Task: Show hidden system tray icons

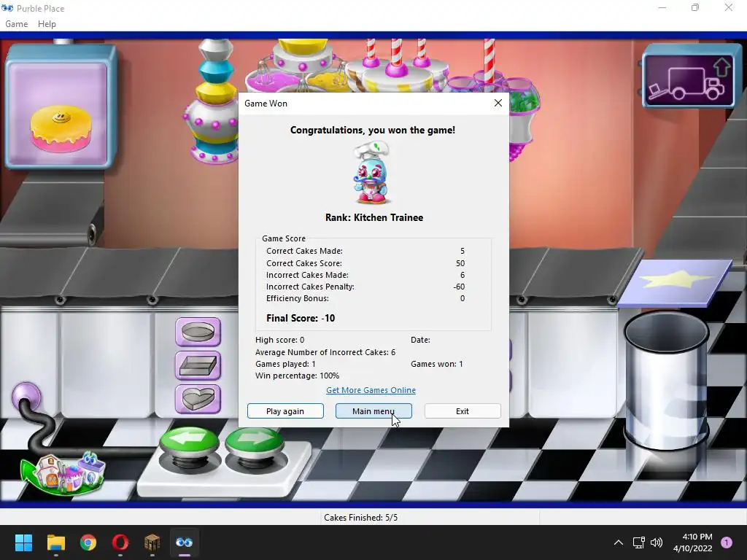Action: pyautogui.click(x=619, y=542)
